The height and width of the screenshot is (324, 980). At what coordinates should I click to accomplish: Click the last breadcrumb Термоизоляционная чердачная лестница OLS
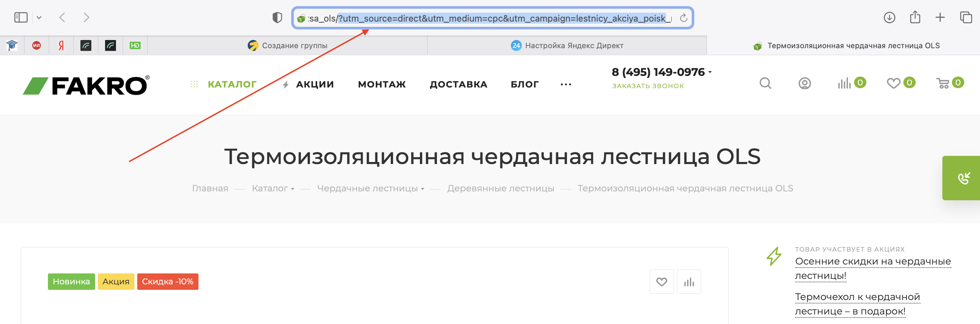(x=685, y=189)
